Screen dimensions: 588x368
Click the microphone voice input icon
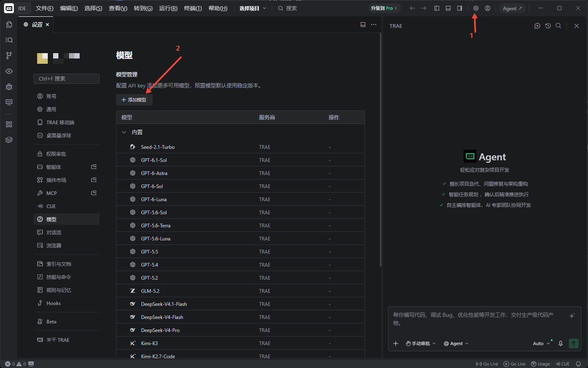561,343
